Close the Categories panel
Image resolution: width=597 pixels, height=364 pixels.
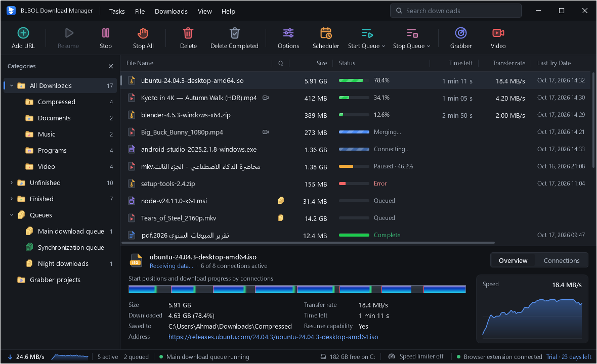tap(111, 66)
